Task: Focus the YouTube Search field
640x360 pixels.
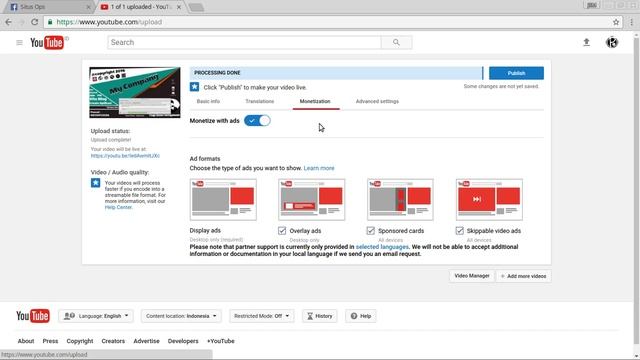Action: coord(244,42)
